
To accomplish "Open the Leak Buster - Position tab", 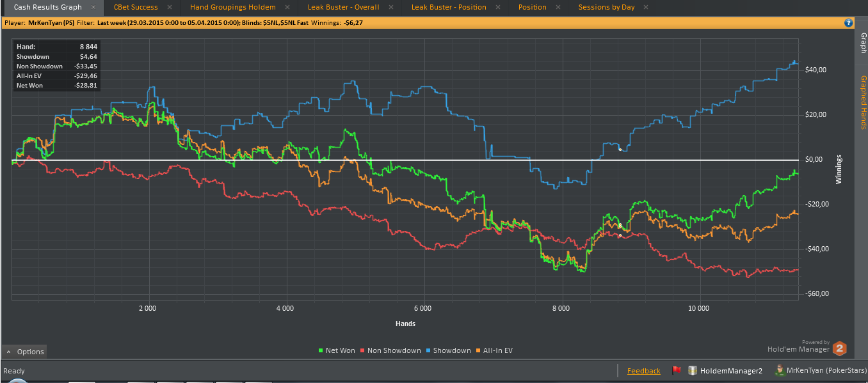I will click(449, 7).
